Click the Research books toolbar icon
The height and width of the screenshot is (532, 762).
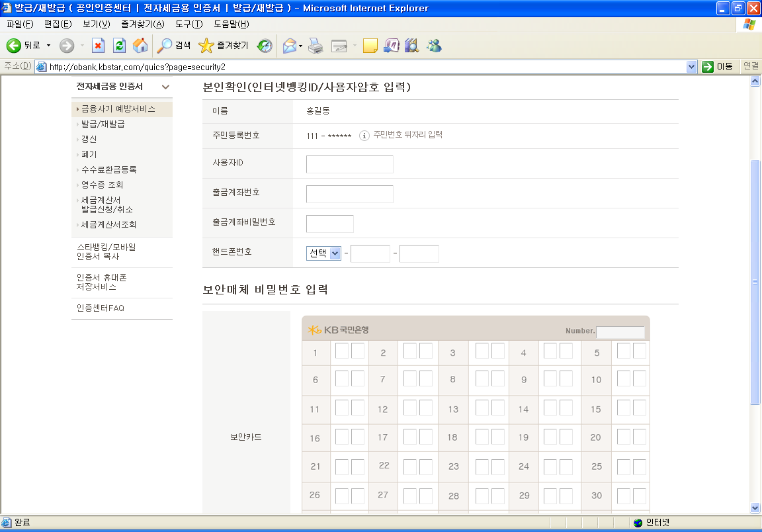click(411, 46)
